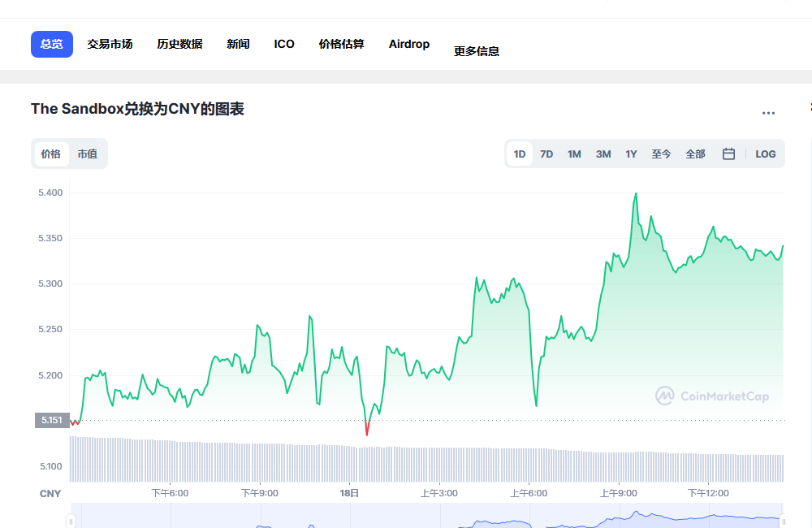The height and width of the screenshot is (528, 812).
Task: Click the 5.300 y-axis label
Action: point(50,284)
